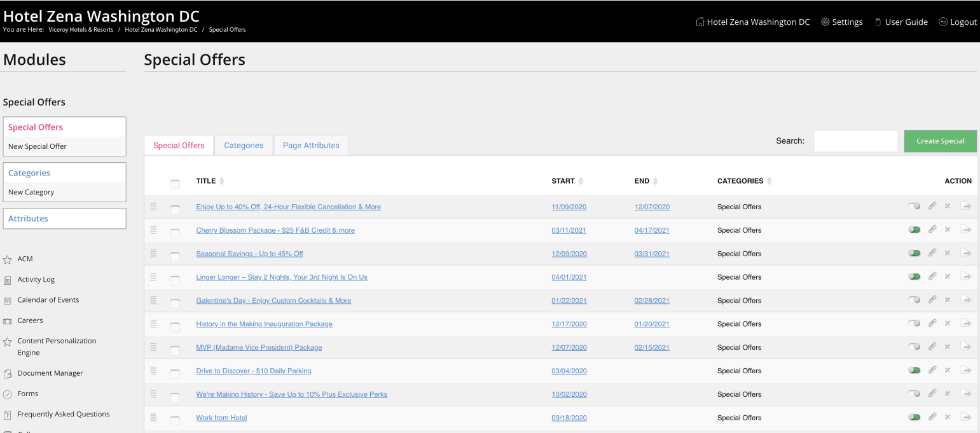The height and width of the screenshot is (433, 980).
Task: Click Hotel Zena Washington DC breadcrumb link
Action: point(161,30)
